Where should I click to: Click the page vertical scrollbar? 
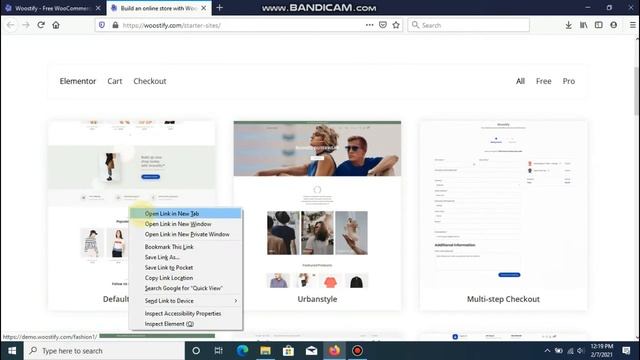[x=637, y=91]
